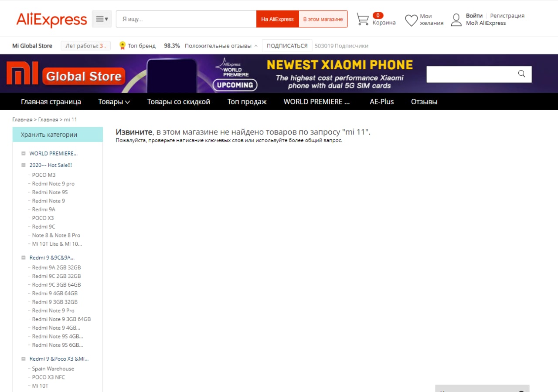Click the 'Войти' sign-in link
This screenshot has height=392, width=558.
[474, 16]
